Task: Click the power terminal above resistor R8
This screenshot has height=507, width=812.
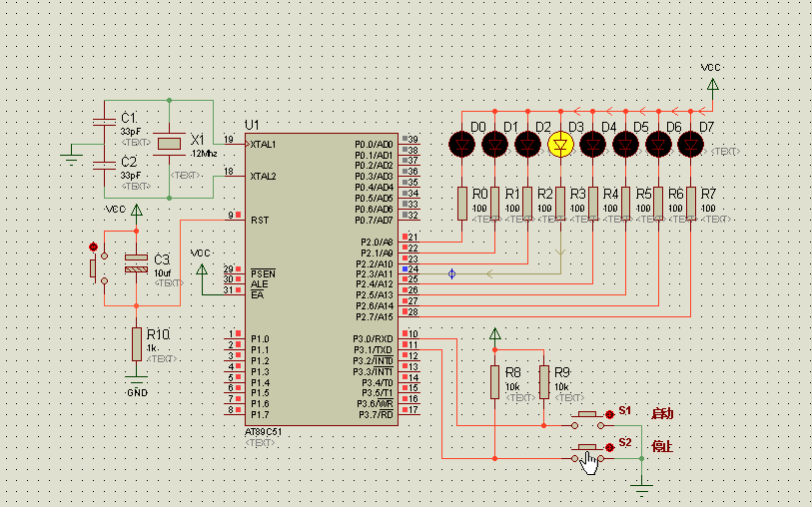Action: (494, 334)
